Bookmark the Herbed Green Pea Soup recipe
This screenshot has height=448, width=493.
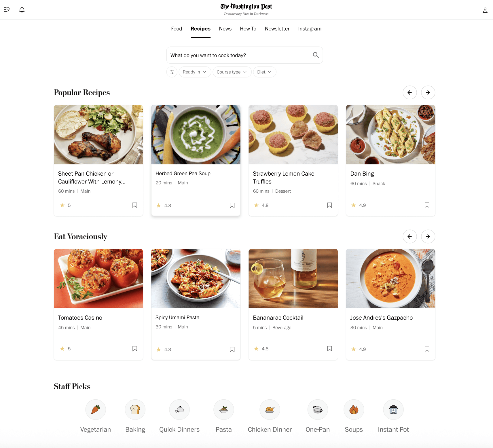tap(232, 205)
